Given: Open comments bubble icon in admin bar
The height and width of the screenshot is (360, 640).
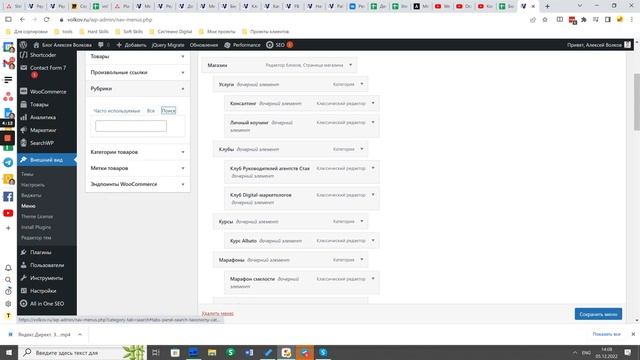Looking at the screenshot, I should (101, 45).
